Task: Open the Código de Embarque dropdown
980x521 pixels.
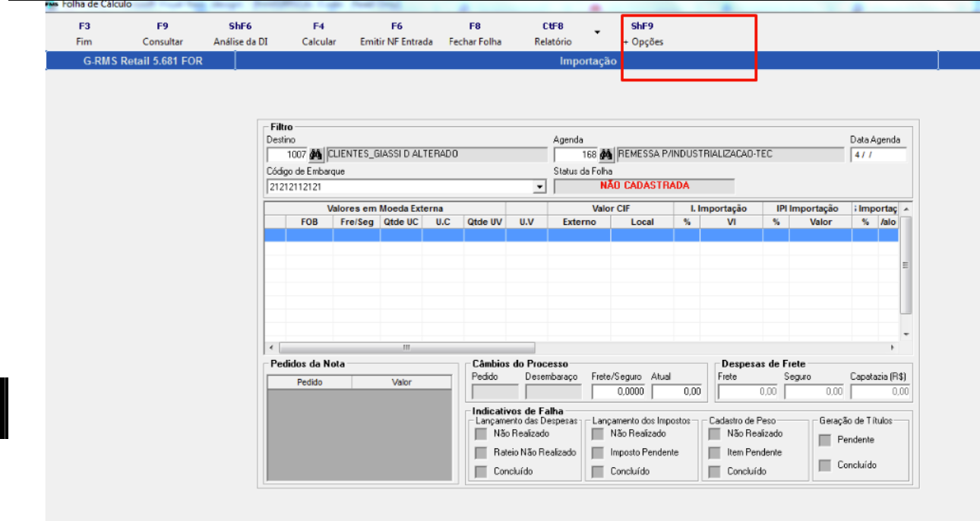Action: 540,187
